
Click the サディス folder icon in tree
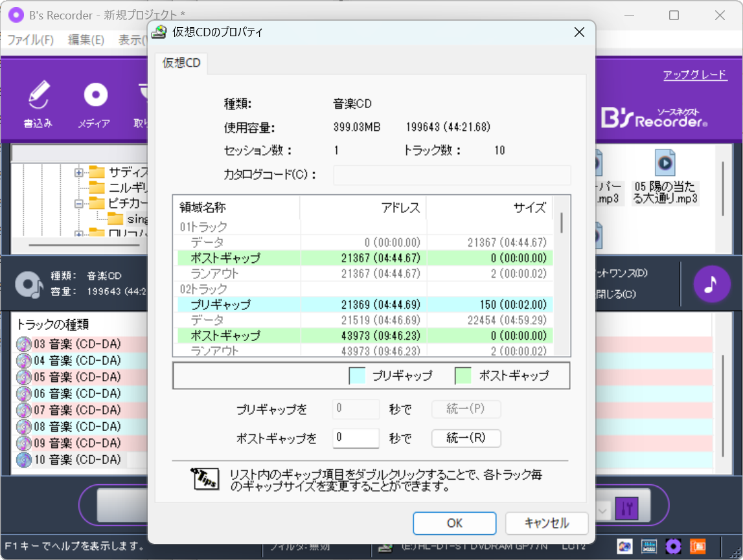coord(97,172)
